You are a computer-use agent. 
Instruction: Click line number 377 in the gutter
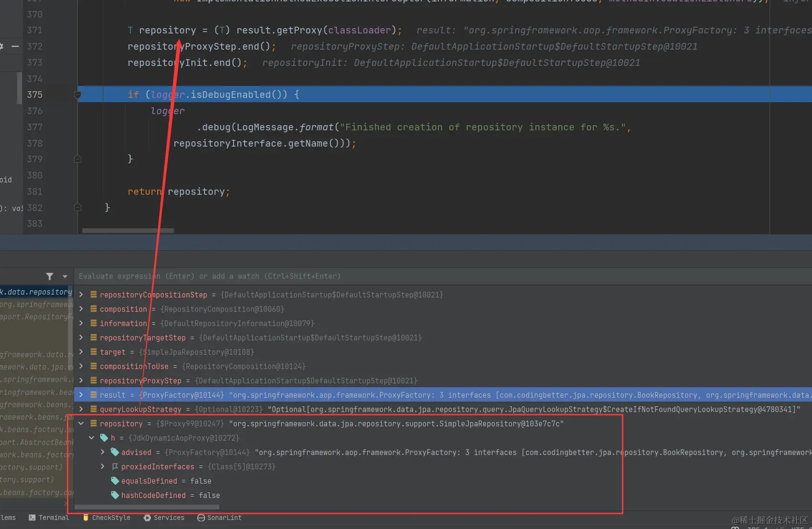coord(35,127)
